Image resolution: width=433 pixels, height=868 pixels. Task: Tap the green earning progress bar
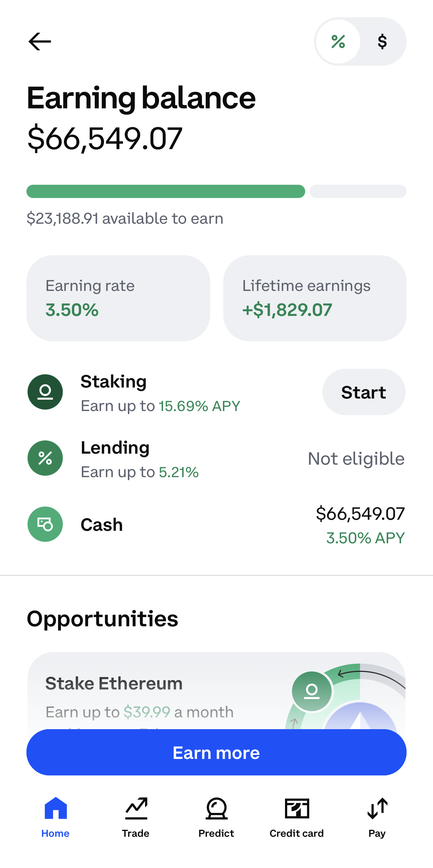coord(166,191)
